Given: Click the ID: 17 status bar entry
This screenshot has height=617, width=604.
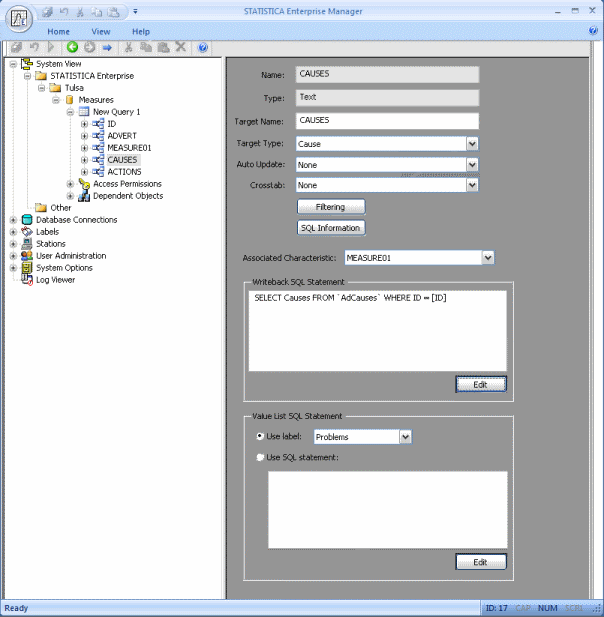Looking at the screenshot, I should click(496, 608).
